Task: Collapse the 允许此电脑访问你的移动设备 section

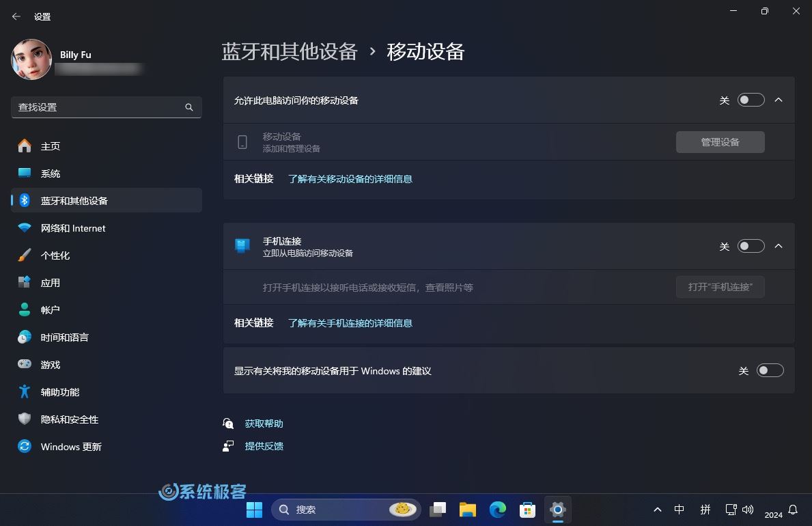Action: [779, 100]
